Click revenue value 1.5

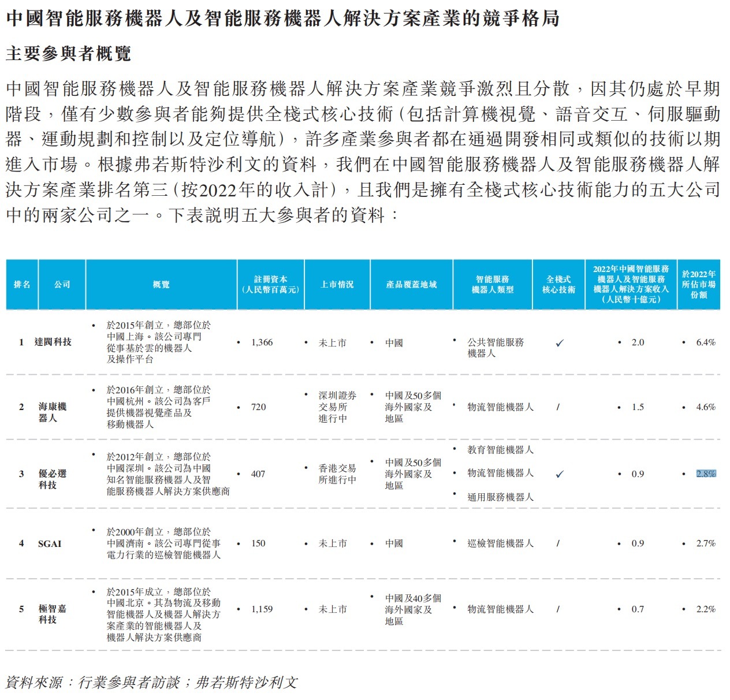coord(638,407)
